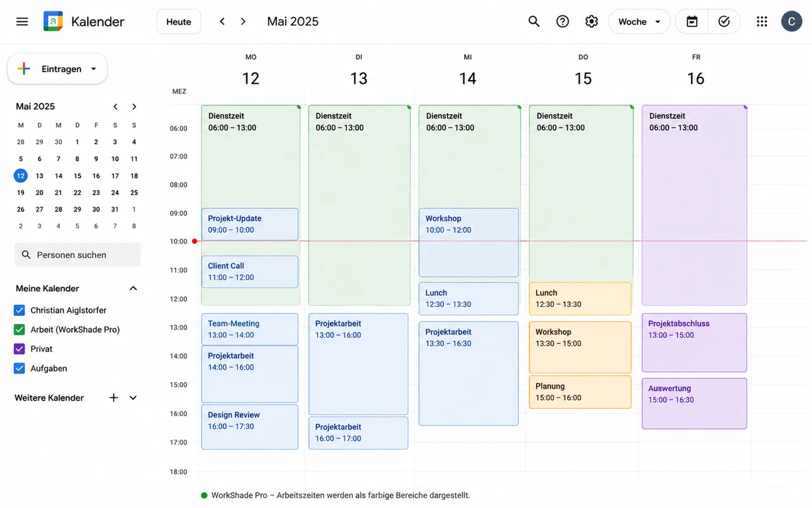This screenshot has height=508, width=812.
Task: Switch to the tasks checkmark view
Action: pos(724,22)
